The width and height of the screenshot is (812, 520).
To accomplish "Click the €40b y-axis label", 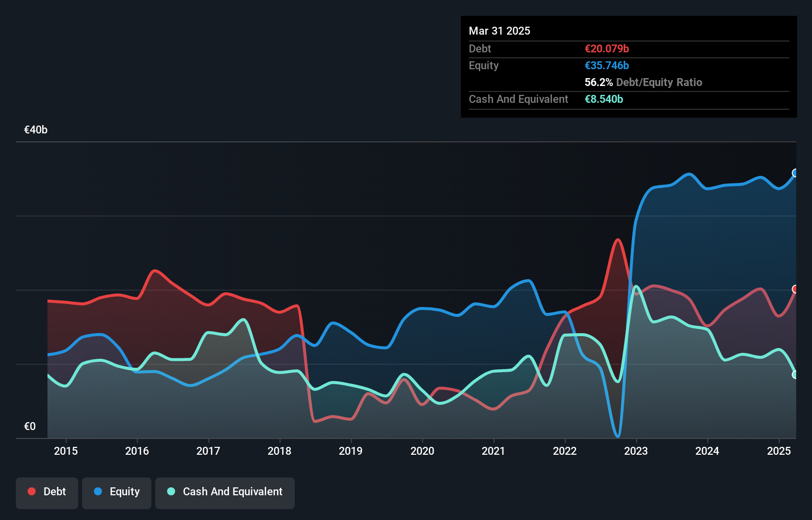I will pyautogui.click(x=36, y=130).
